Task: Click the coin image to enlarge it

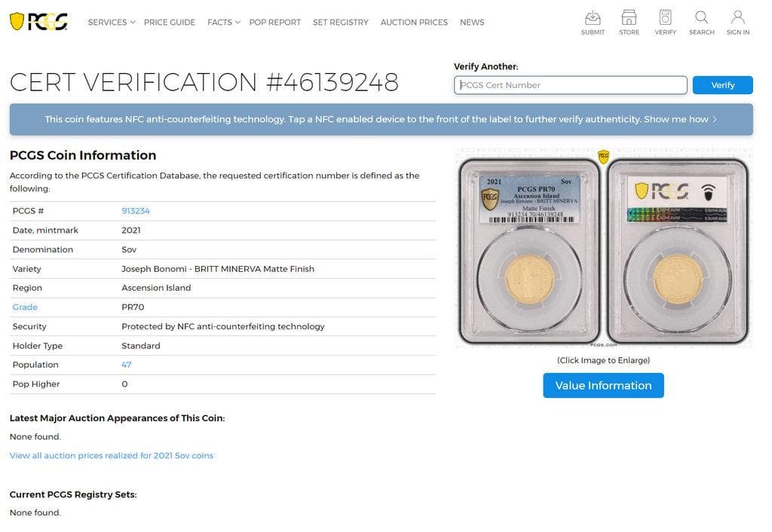Action: pyautogui.click(x=603, y=247)
